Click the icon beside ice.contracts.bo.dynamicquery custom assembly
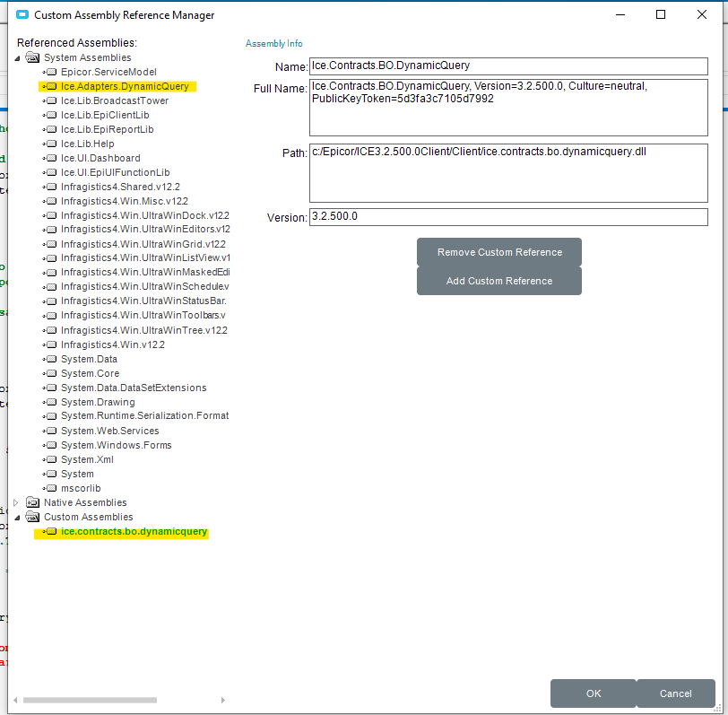Screen dimensions: 728x715 coord(50,531)
